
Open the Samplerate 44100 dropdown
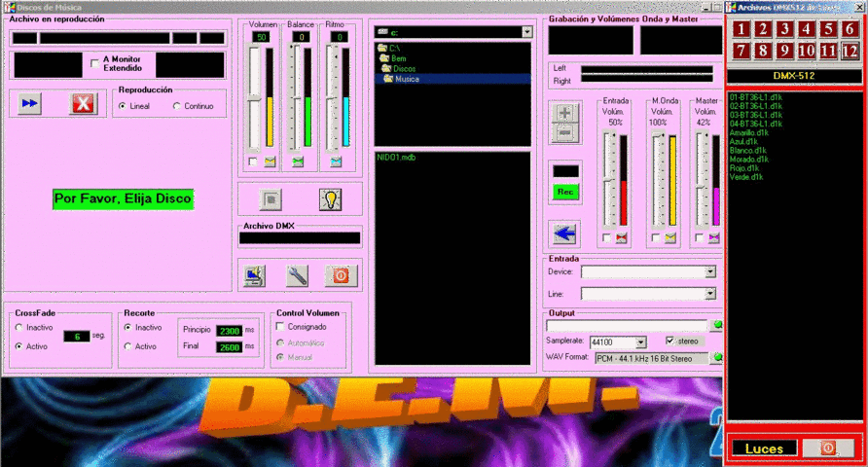tap(640, 342)
